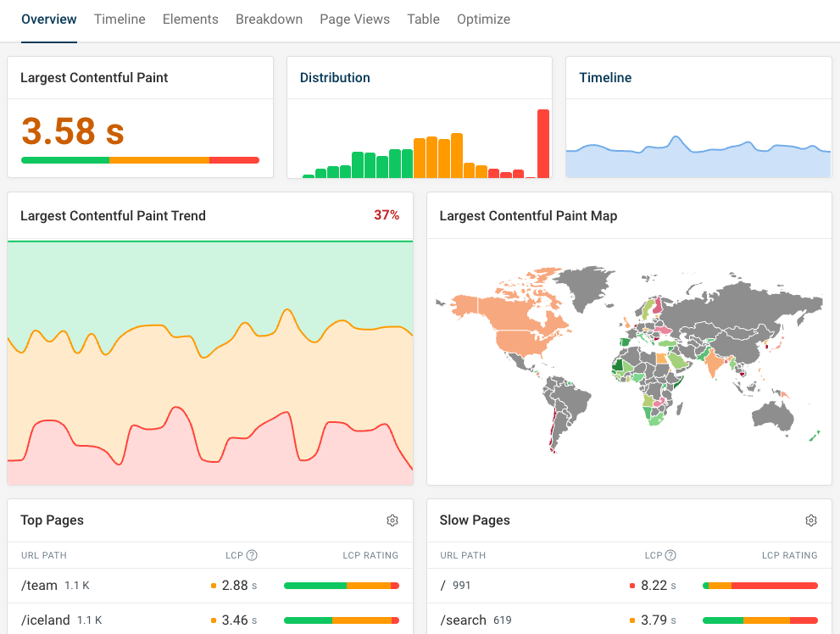Click the orange status dot beside 2.88 s

pos(214,586)
